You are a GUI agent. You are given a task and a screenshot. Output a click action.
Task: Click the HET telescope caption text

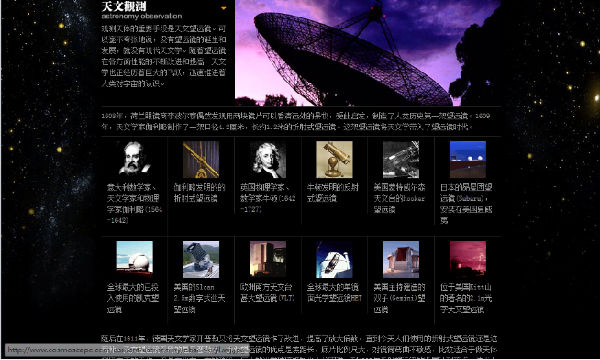[334, 293]
